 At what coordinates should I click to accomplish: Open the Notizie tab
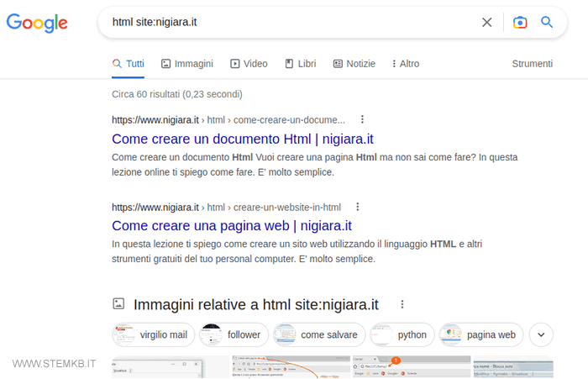click(354, 64)
